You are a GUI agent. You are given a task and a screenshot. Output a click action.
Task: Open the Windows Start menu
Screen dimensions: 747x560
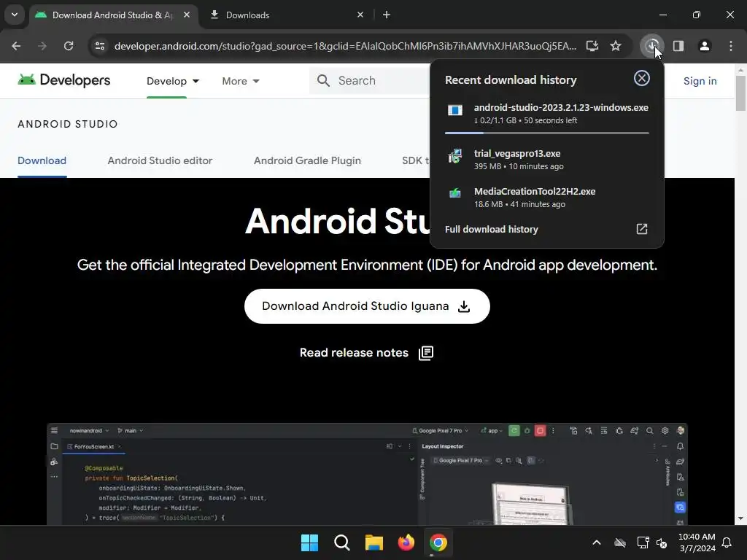[309, 542]
